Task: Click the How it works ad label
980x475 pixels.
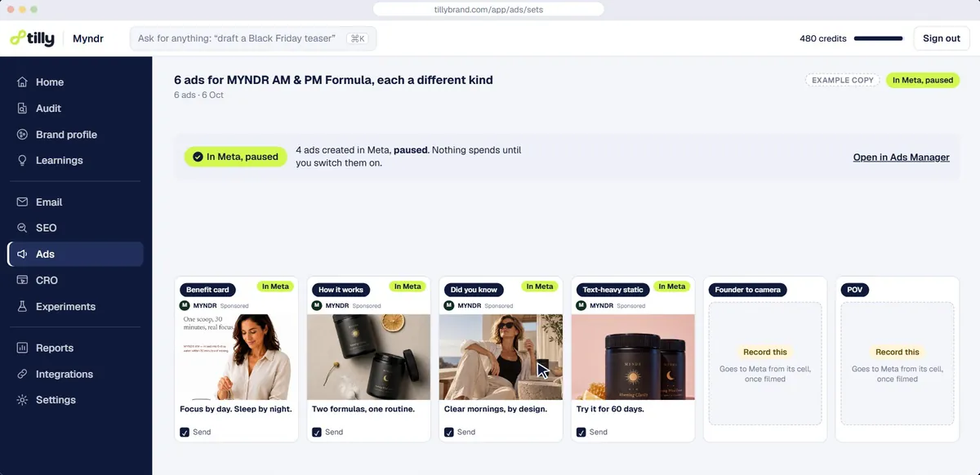Action: point(341,290)
